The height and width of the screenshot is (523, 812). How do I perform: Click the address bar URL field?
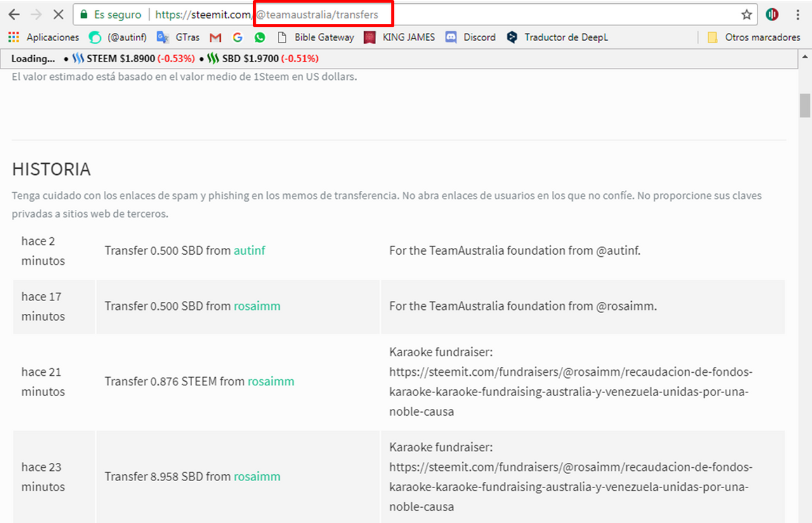coord(416,14)
